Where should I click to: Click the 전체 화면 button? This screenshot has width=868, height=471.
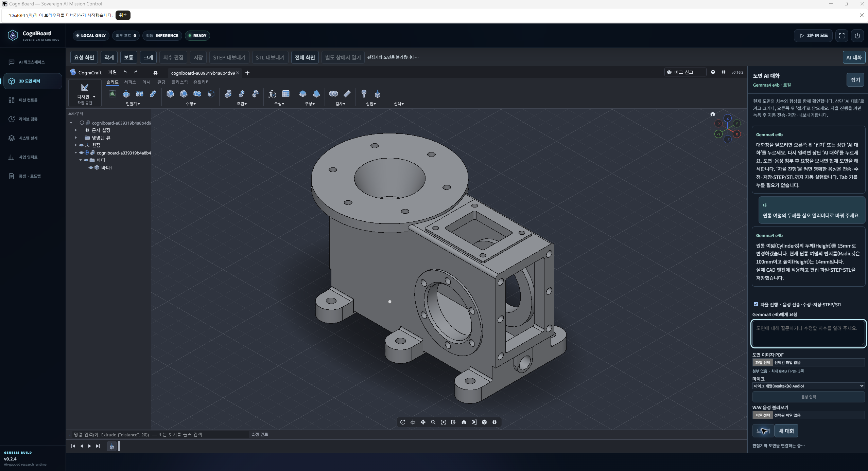click(x=305, y=57)
